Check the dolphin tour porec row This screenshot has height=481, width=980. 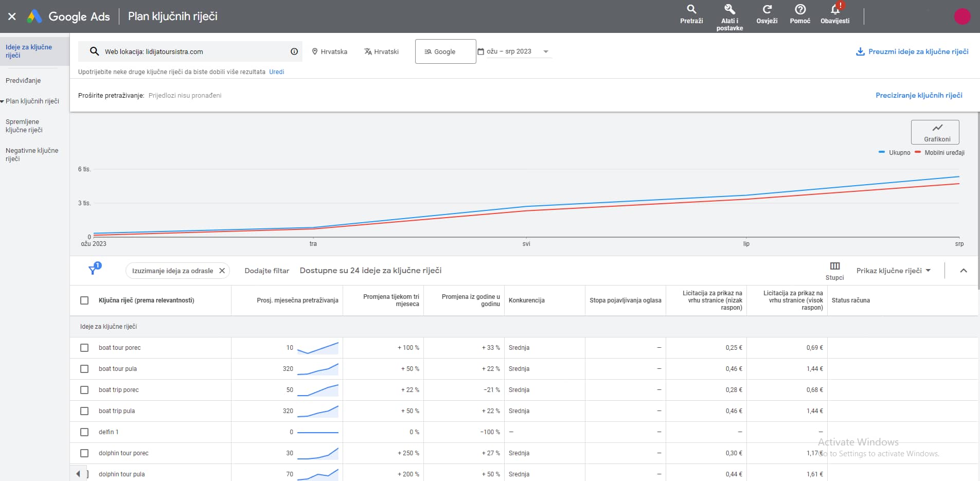coord(84,453)
